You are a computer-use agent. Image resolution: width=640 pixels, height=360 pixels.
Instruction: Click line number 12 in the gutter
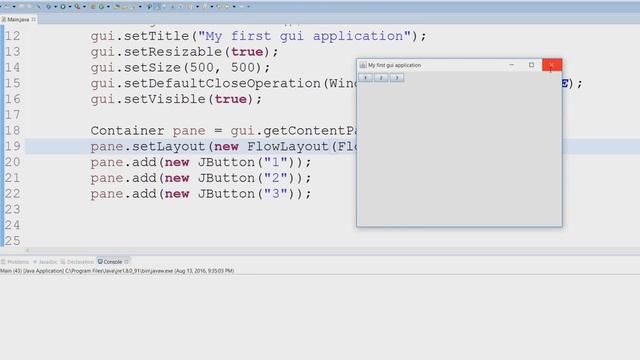click(13, 36)
